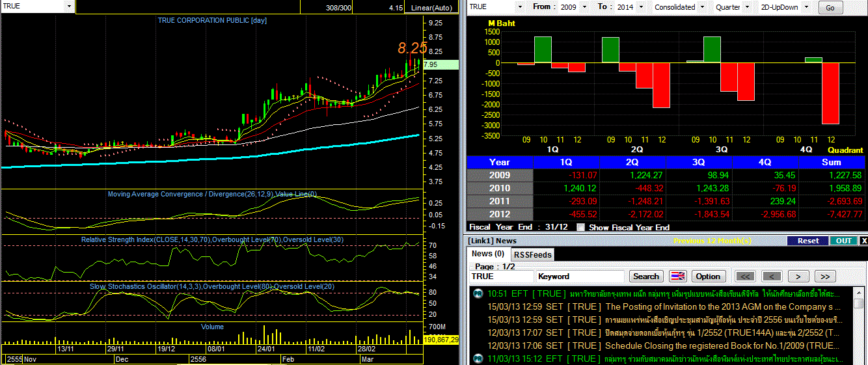Viewport: 868px width, 365px height.
Task: Click the cell value 1,224.27
Action: tap(645, 176)
